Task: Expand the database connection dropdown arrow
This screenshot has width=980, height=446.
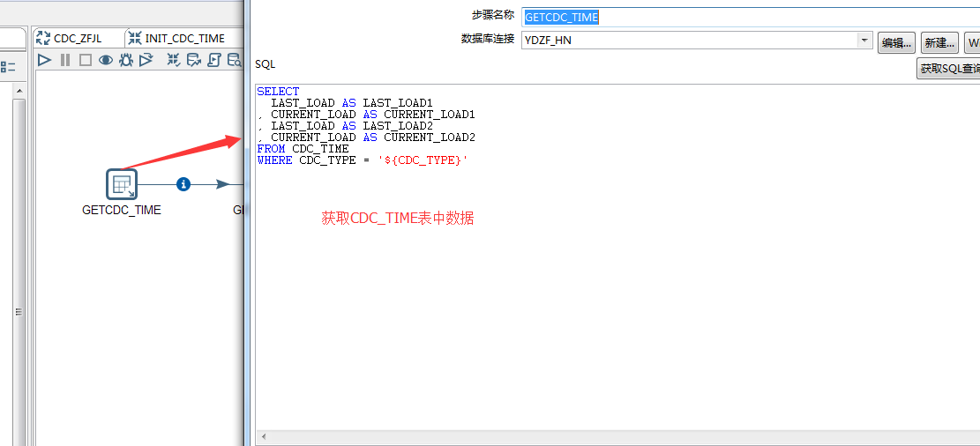Action: point(865,41)
